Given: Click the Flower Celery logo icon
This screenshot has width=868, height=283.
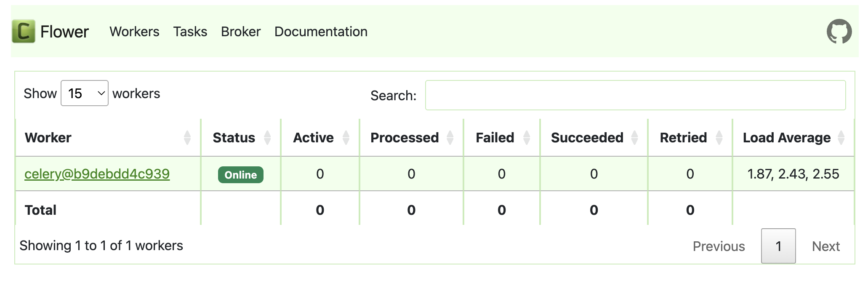Looking at the screenshot, I should [x=24, y=32].
